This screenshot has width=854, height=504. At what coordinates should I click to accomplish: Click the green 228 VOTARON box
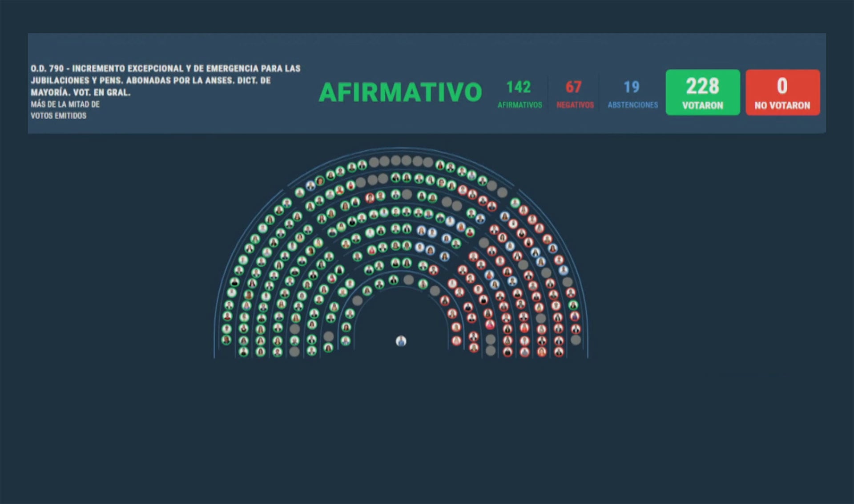click(702, 92)
